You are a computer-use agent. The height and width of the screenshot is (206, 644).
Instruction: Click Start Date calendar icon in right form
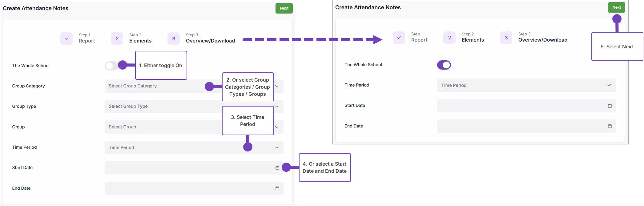tap(610, 106)
